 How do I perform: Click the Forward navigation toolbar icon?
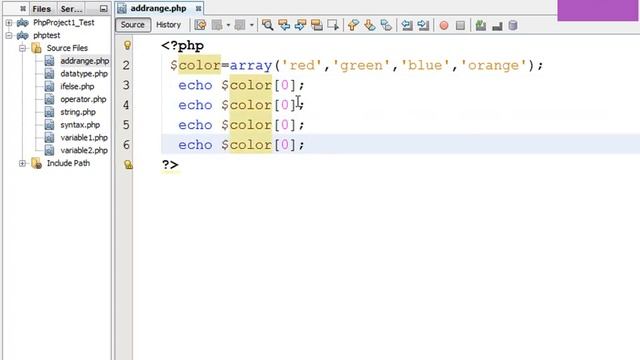240,25
